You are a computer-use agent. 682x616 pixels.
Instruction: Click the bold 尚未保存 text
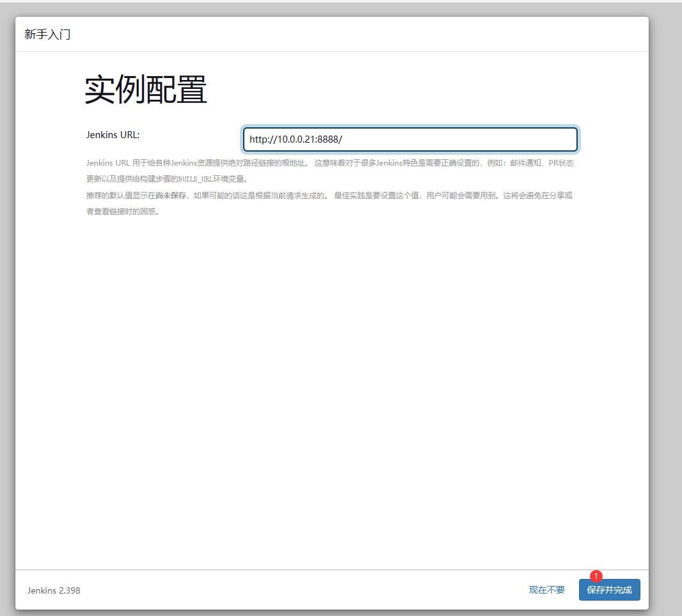pyautogui.click(x=171, y=195)
